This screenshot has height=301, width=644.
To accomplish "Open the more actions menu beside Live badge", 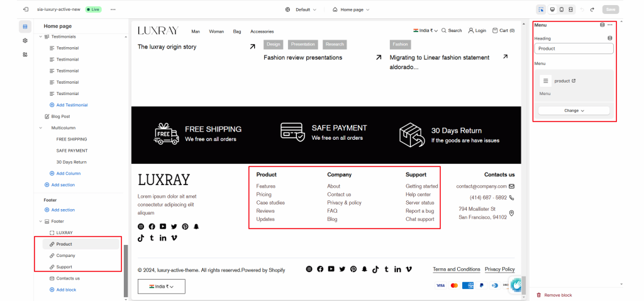I will (113, 9).
